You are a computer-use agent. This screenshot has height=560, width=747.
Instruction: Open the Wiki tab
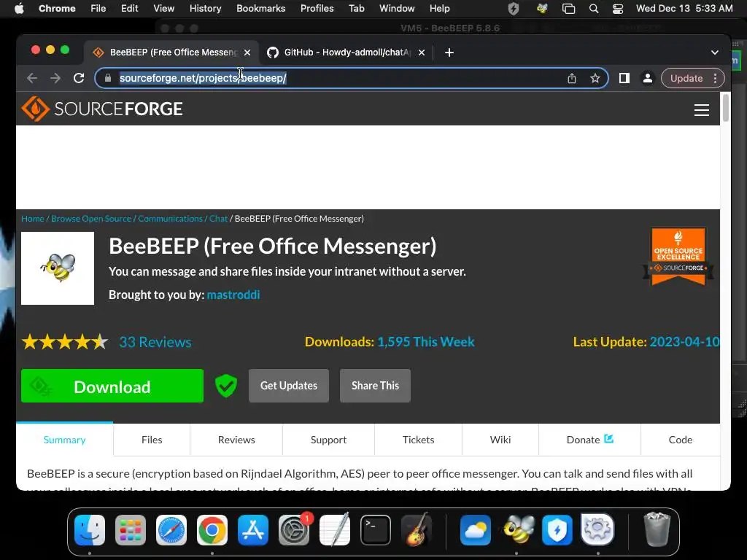500,440
